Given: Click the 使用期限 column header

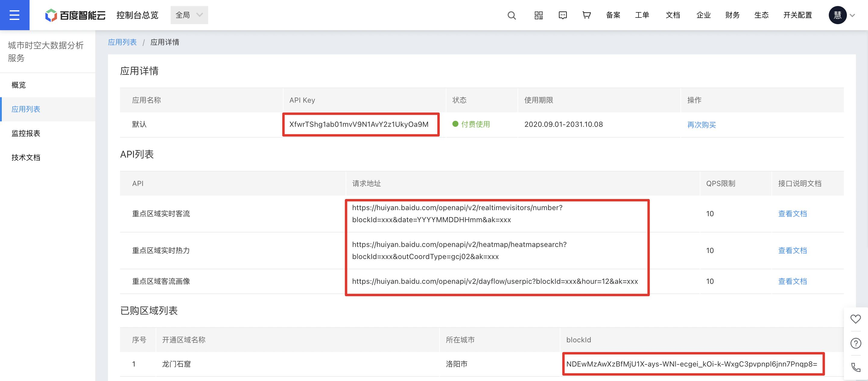Looking at the screenshot, I should click(538, 100).
